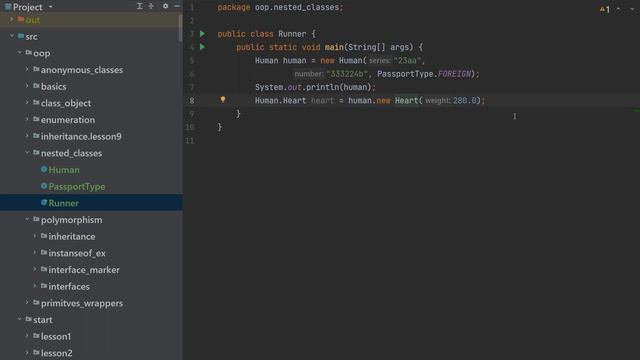Select the PassportType enum file
640x360 pixels.
[77, 187]
